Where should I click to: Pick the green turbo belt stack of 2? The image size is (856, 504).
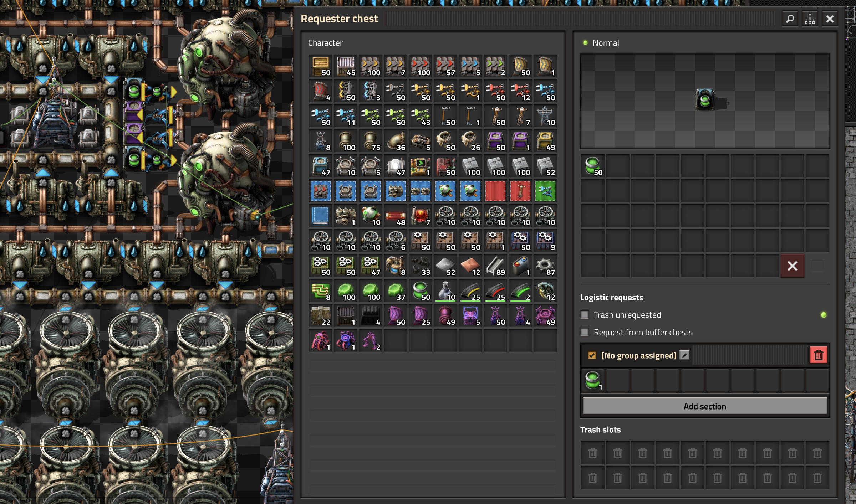[495, 66]
